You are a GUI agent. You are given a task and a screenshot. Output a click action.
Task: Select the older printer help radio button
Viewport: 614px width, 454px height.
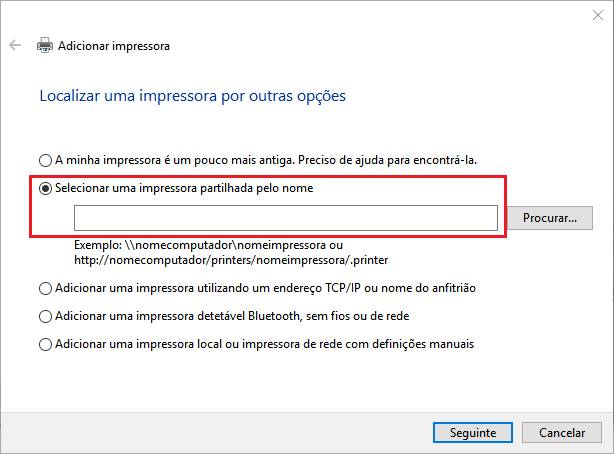click(x=45, y=160)
